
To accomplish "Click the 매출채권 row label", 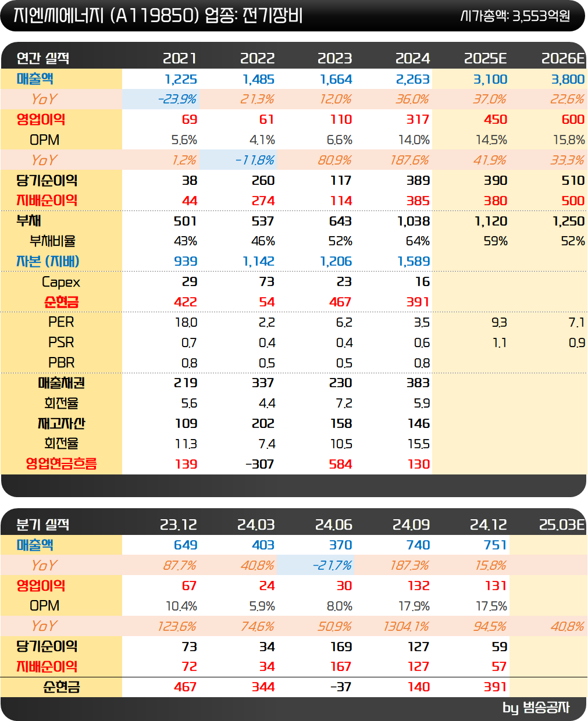I will point(61,383).
